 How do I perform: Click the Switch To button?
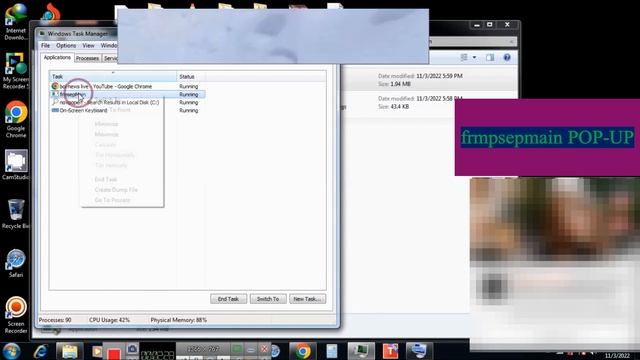click(268, 299)
